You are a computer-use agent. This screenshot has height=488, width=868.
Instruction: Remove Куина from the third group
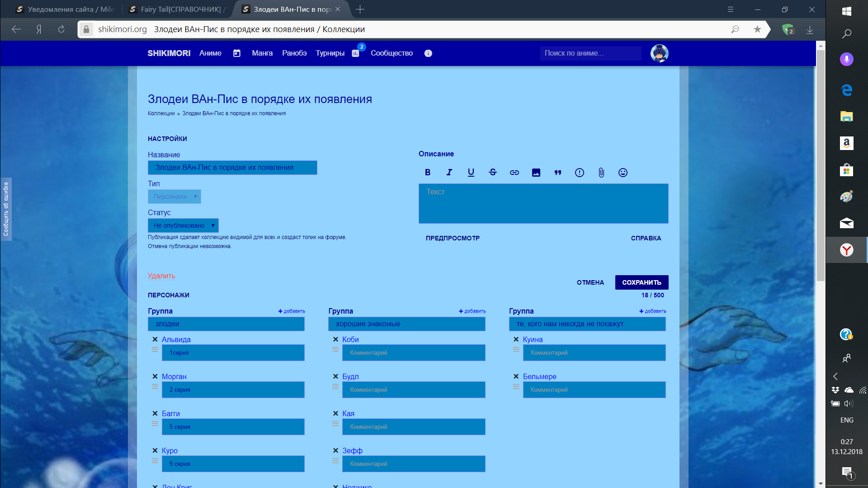pyautogui.click(x=516, y=339)
